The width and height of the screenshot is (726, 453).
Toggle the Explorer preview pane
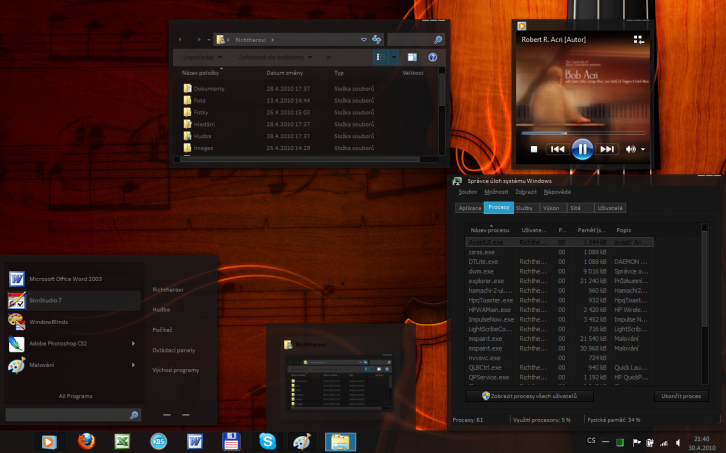click(x=412, y=57)
